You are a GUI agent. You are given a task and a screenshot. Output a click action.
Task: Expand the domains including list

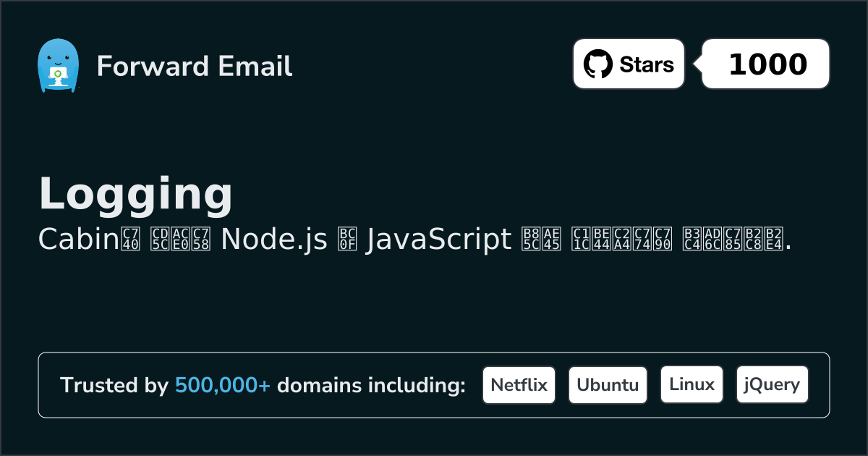tap(434, 384)
